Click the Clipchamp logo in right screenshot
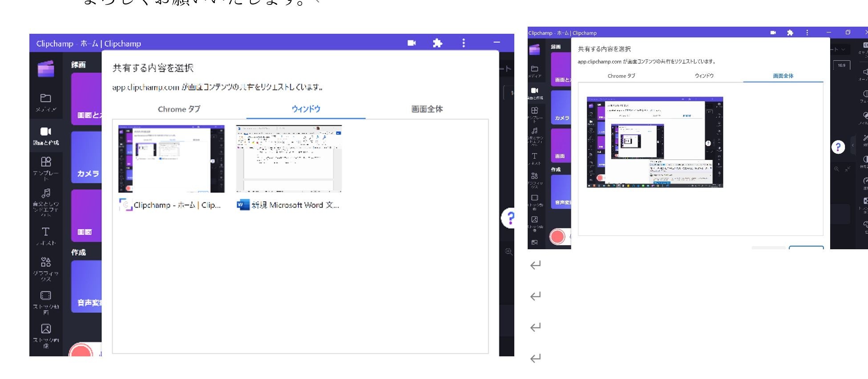 pos(534,49)
